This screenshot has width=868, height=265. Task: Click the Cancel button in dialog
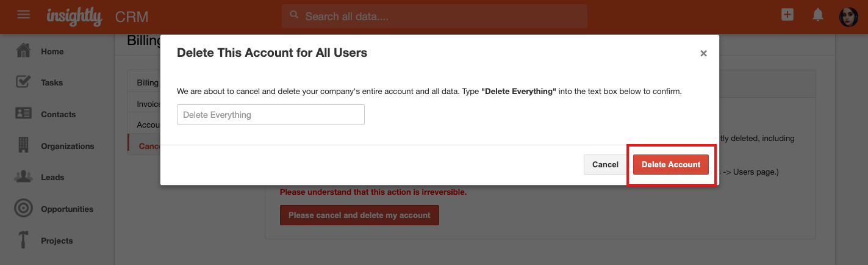pyautogui.click(x=605, y=164)
